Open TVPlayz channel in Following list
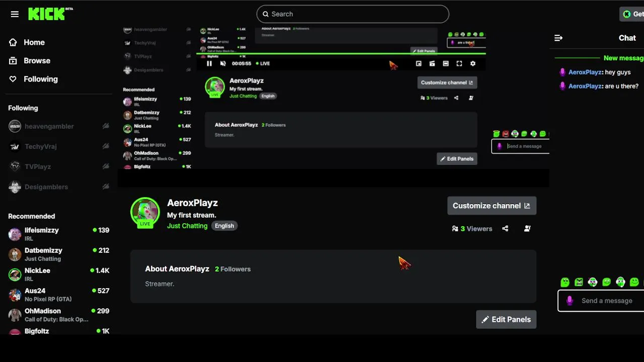The image size is (644, 362). [59, 166]
